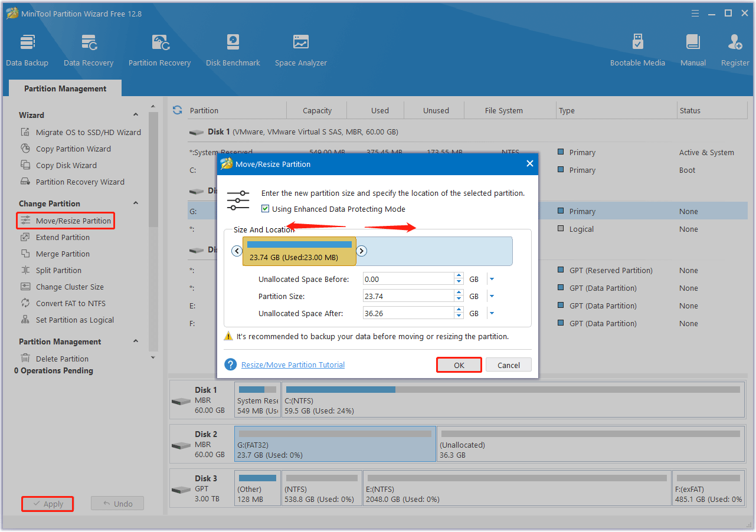Sort by Status column header
756x532 pixels.
pyautogui.click(x=713, y=110)
